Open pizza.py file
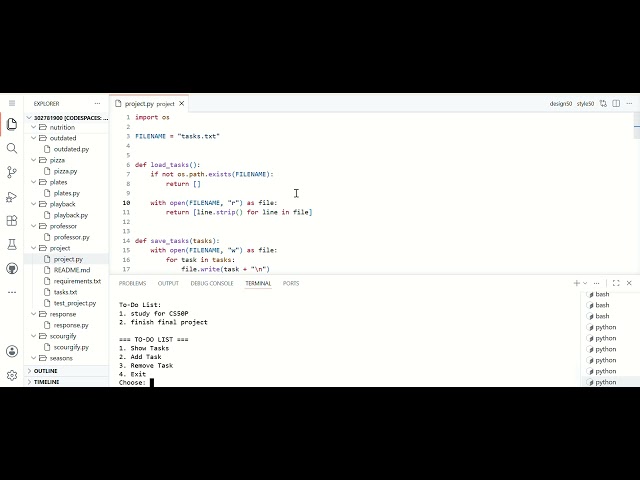Image resolution: width=640 pixels, height=480 pixels. click(x=65, y=171)
